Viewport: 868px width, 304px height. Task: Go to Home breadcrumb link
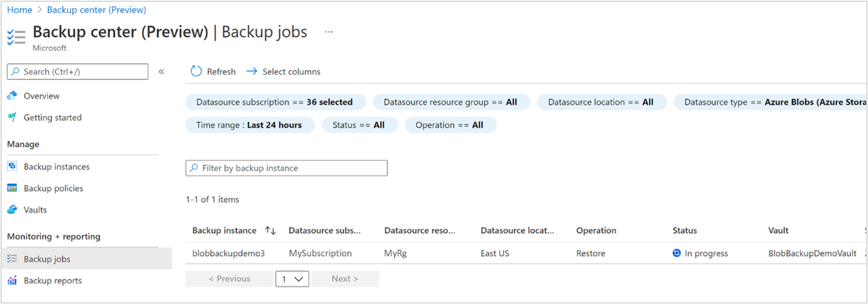[19, 10]
